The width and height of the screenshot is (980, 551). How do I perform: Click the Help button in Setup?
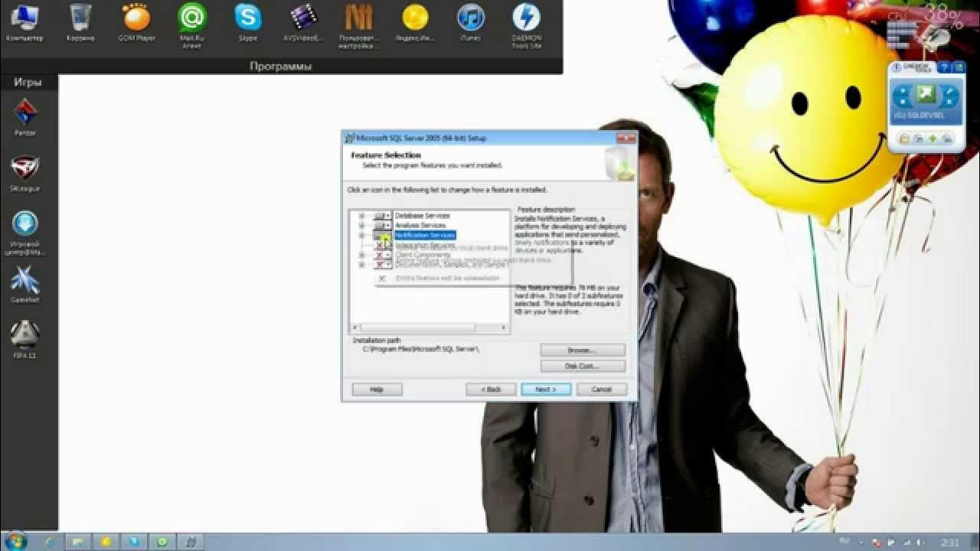[x=377, y=390]
